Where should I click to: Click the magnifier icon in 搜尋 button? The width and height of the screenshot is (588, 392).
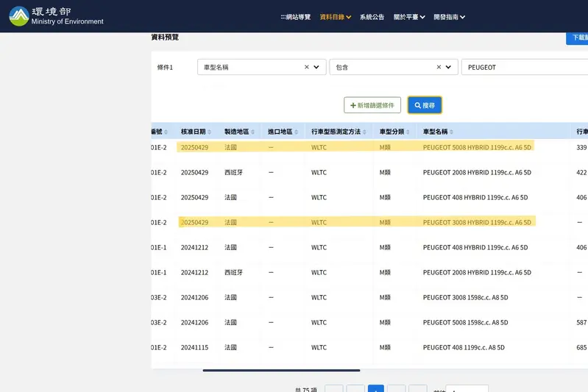pyautogui.click(x=418, y=105)
